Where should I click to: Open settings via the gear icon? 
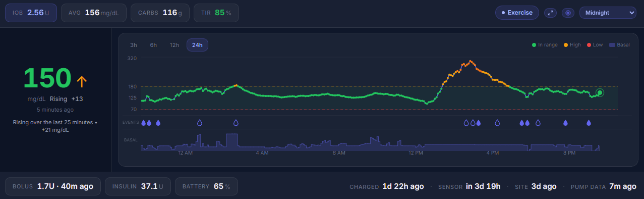point(568,13)
